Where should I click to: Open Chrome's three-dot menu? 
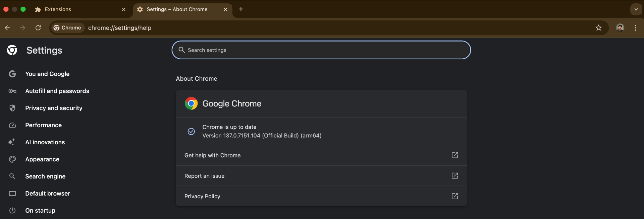[x=635, y=28]
